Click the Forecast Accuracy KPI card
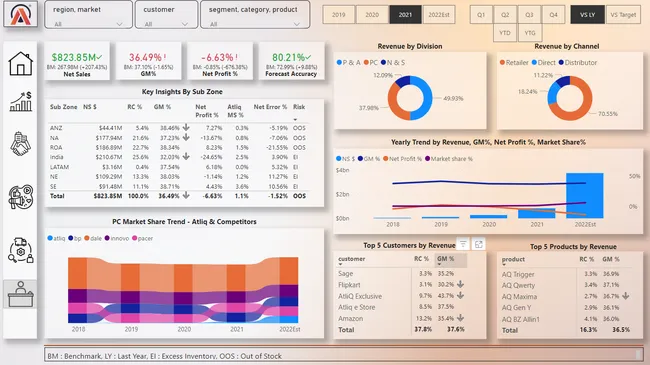This screenshot has width=650, height=365. pyautogui.click(x=291, y=61)
